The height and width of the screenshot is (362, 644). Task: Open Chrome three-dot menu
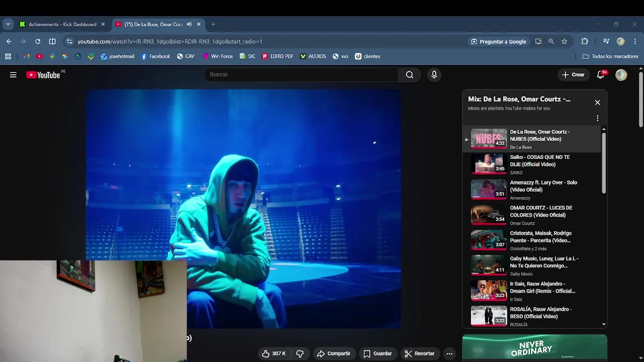pyautogui.click(x=635, y=41)
